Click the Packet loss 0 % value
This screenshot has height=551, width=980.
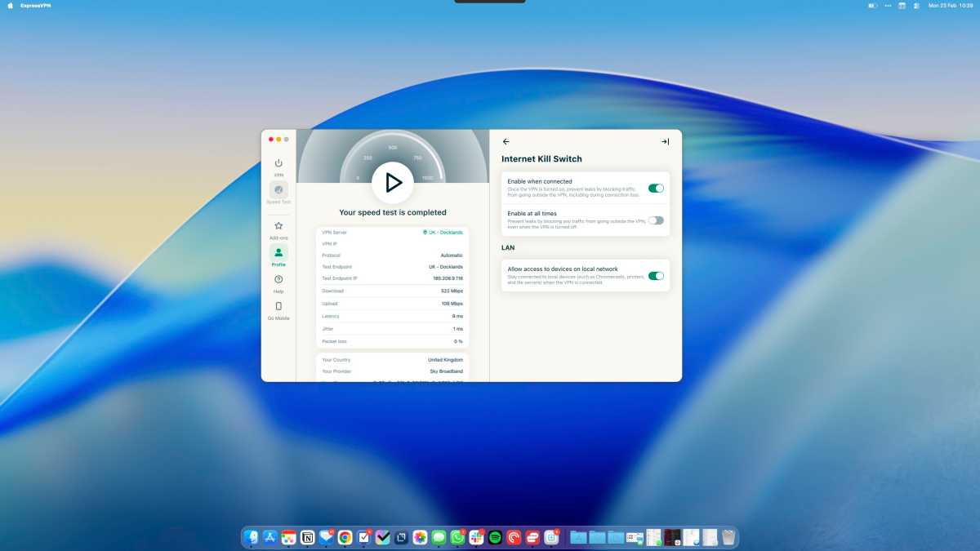459,341
